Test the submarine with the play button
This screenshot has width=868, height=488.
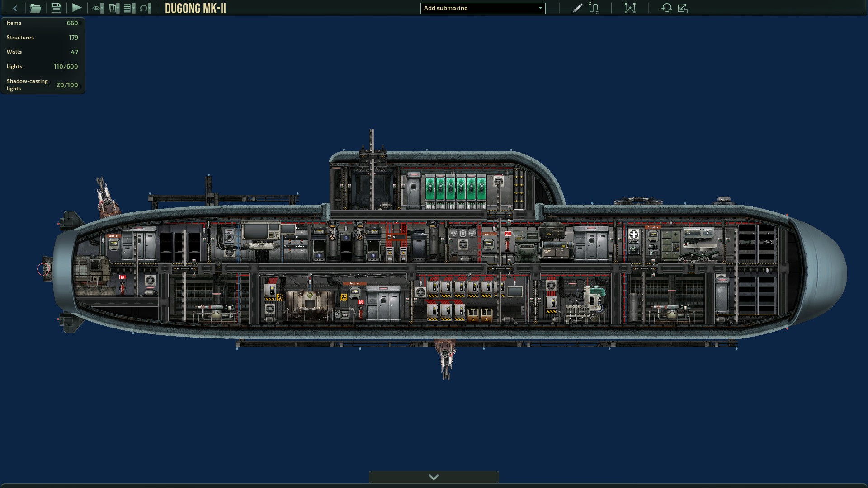tap(77, 8)
